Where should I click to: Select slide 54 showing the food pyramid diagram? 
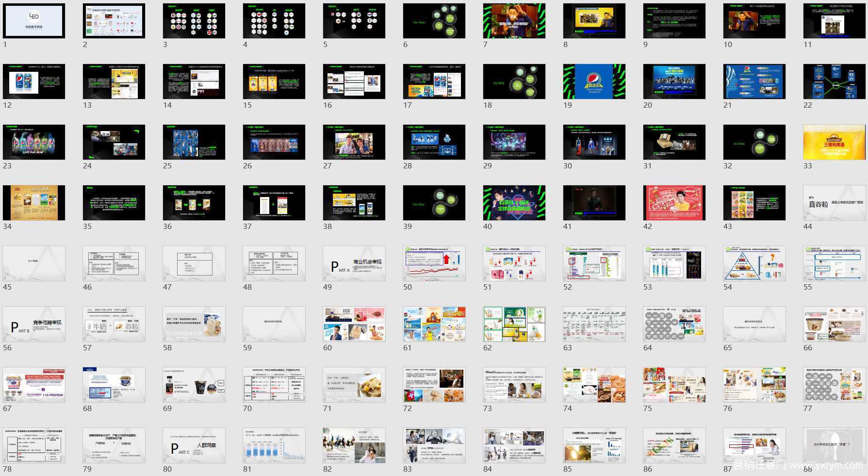(x=754, y=263)
